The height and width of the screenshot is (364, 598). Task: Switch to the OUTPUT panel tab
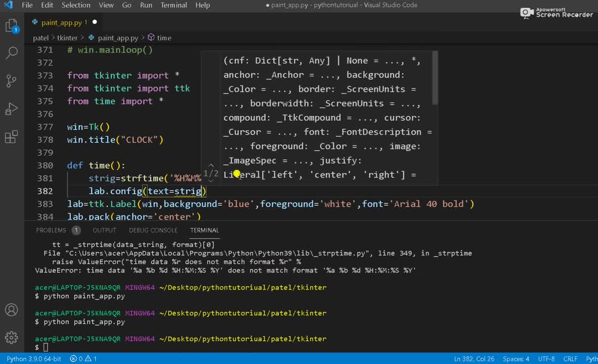point(105,230)
